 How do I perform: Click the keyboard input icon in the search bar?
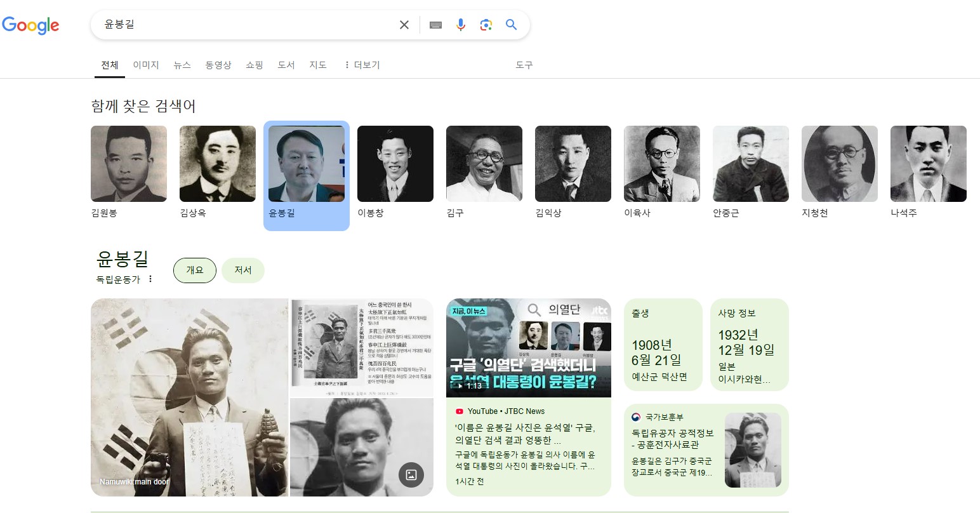[435, 24]
